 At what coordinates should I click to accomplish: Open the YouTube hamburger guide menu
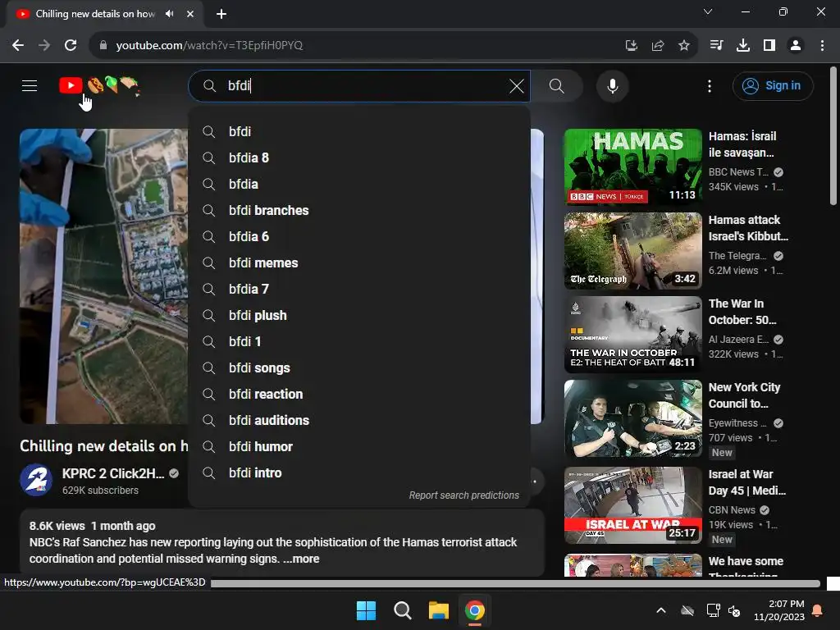(30, 85)
